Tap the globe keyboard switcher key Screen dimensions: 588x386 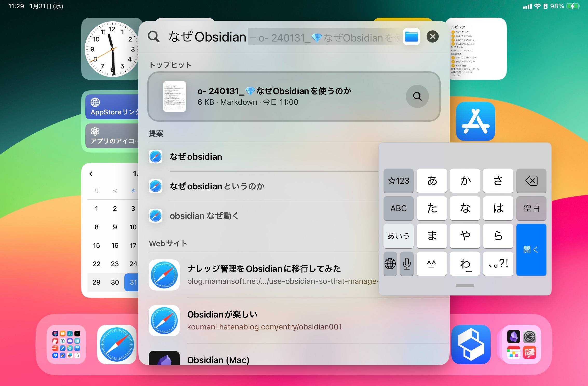[x=390, y=264]
